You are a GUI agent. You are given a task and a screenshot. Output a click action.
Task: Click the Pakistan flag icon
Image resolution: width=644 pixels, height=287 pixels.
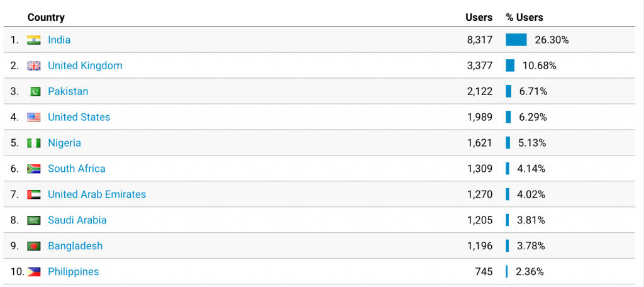(x=34, y=91)
